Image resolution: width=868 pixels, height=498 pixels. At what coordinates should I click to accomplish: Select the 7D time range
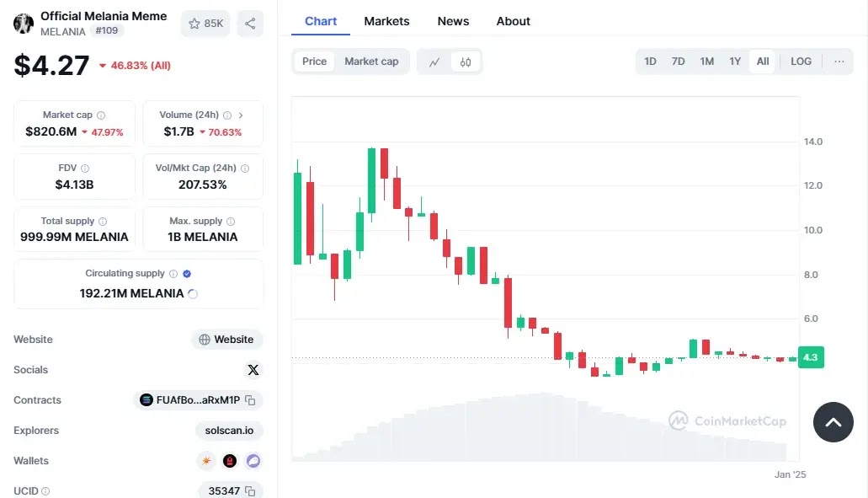pyautogui.click(x=678, y=62)
